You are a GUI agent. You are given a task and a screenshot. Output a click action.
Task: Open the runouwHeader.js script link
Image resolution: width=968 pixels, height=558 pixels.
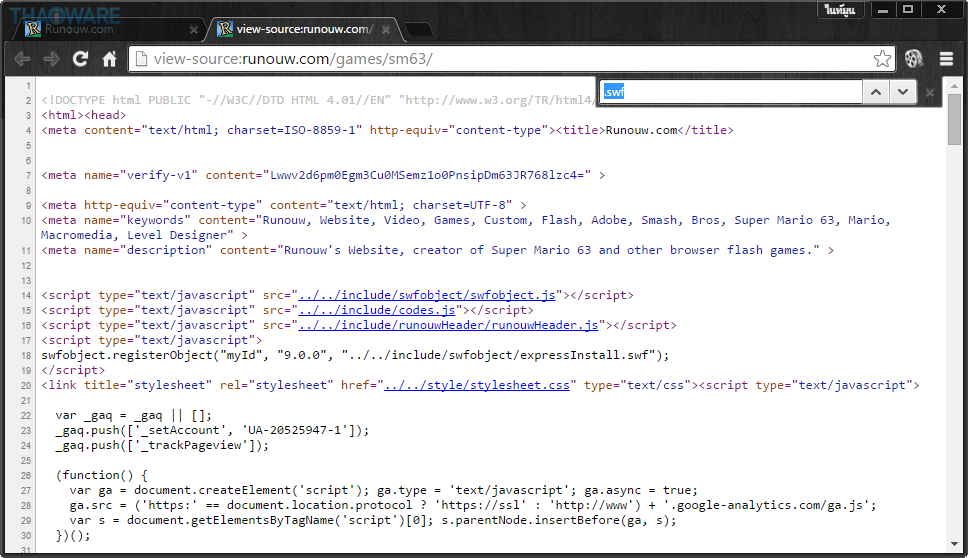[x=448, y=325]
